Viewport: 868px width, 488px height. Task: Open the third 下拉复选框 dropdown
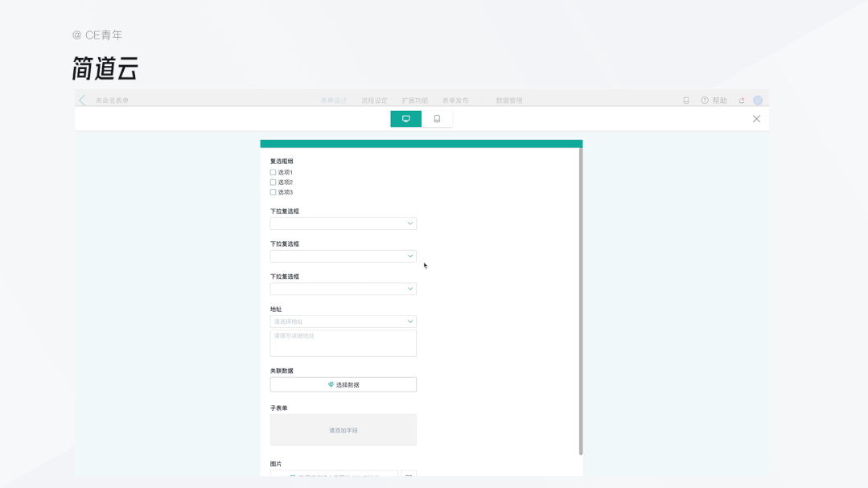(x=343, y=289)
